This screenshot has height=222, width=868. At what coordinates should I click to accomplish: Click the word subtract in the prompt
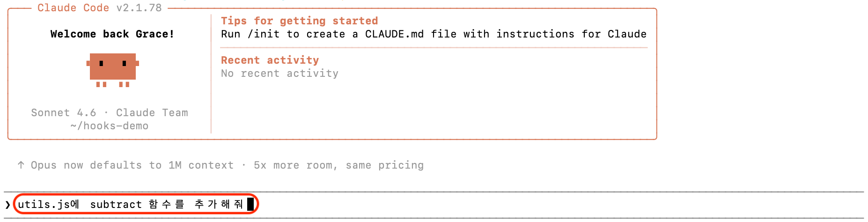pyautogui.click(x=116, y=205)
